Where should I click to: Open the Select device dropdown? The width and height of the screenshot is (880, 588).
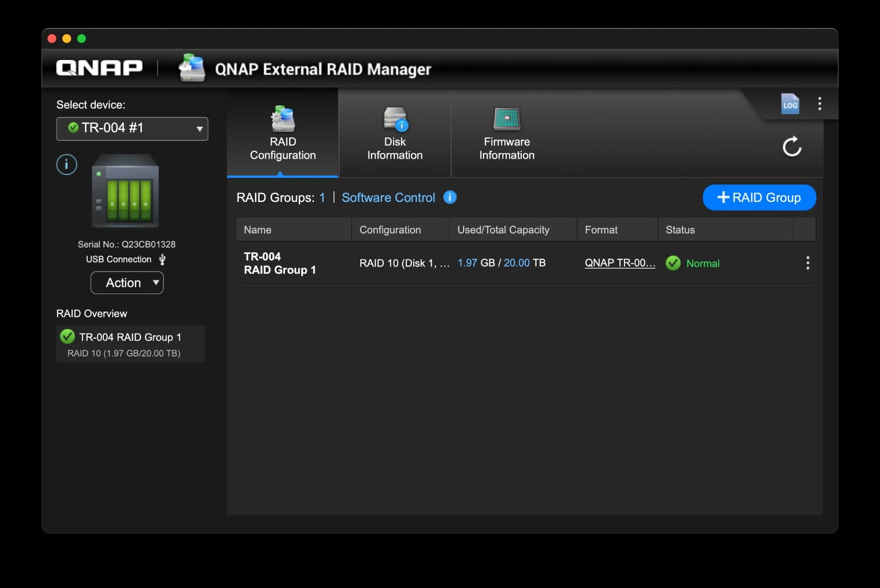click(132, 128)
